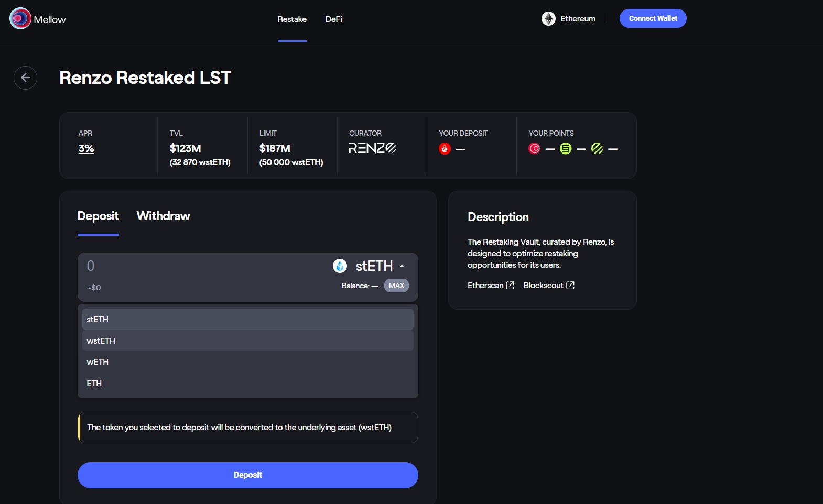Click the striped Renzo points icon
The image size is (823, 504).
tap(597, 149)
